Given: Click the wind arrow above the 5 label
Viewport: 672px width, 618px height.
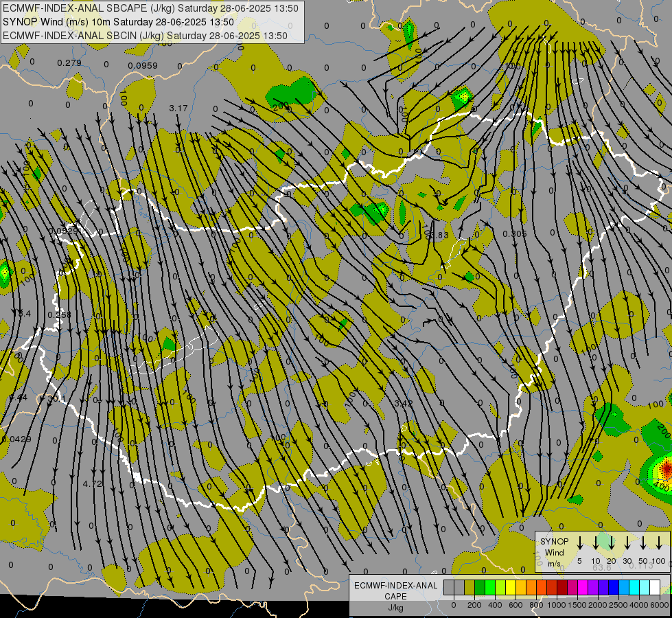Looking at the screenshot, I should (580, 542).
